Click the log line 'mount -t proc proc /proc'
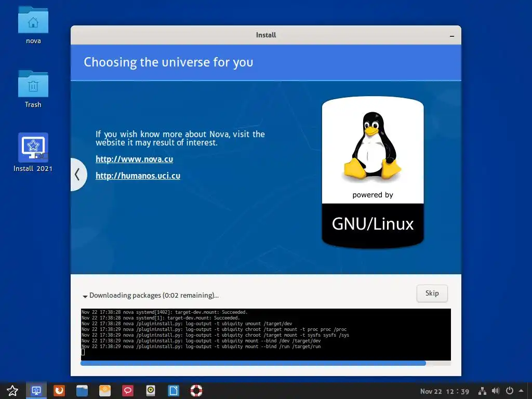This screenshot has height=399, width=532. point(214,329)
